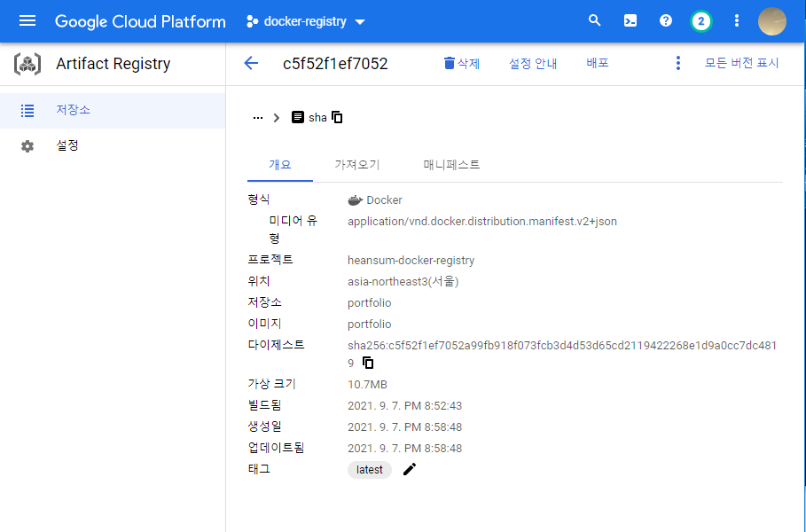Select 저장소 in the sidebar

click(113, 111)
